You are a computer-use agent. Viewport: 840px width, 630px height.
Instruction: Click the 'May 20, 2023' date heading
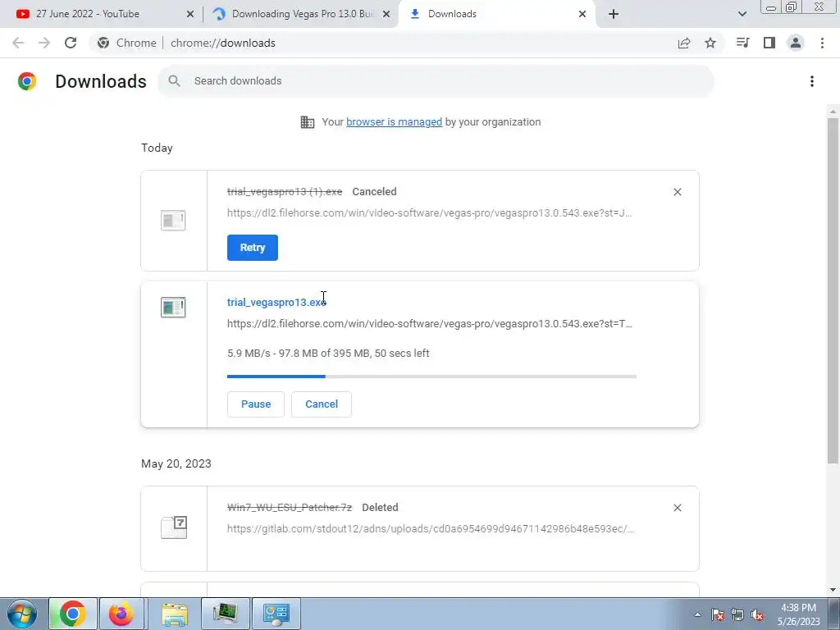tap(176, 464)
